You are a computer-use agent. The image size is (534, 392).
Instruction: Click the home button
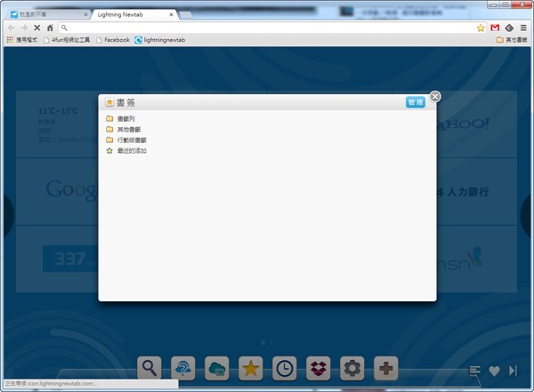(x=50, y=28)
